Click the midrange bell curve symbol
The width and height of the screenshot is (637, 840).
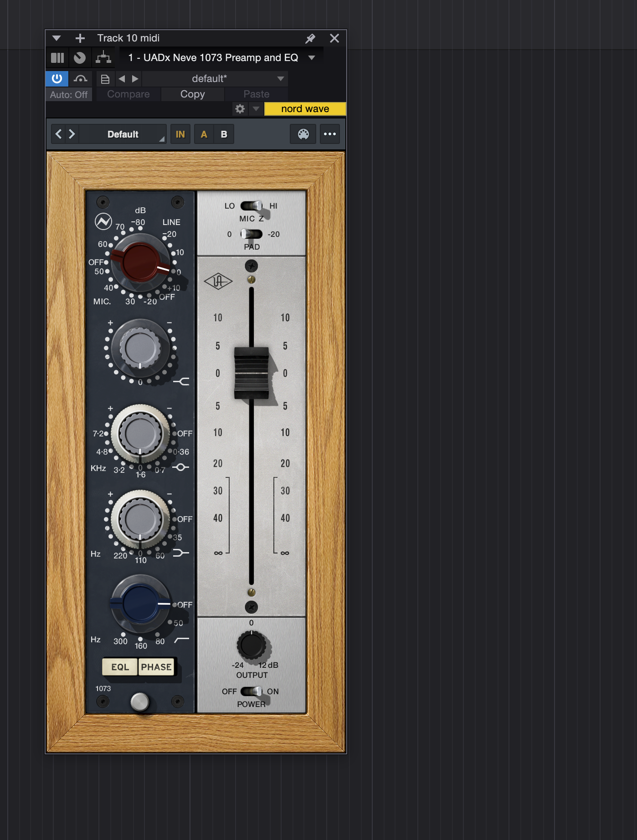(181, 467)
